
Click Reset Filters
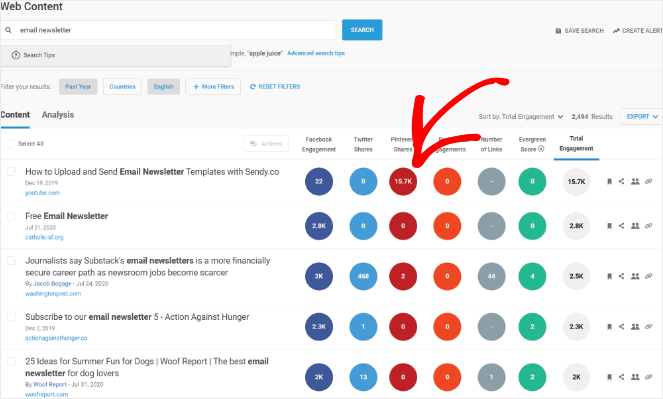[275, 87]
